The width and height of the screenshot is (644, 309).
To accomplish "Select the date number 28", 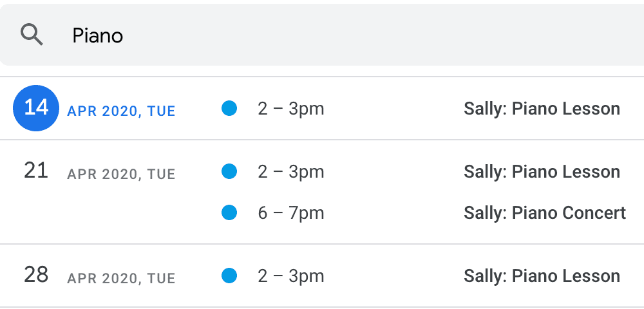I will [x=36, y=275].
